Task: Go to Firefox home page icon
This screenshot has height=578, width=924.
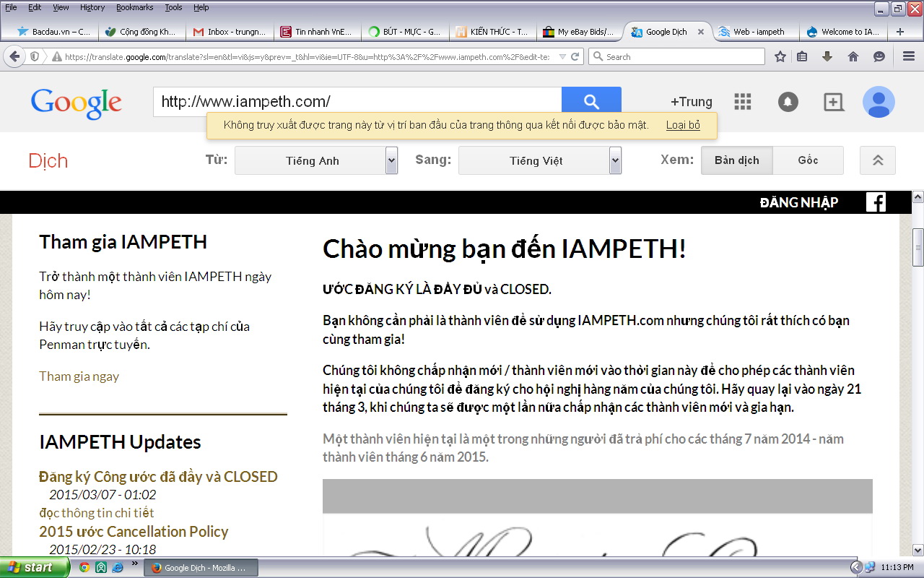Action: coord(853,56)
